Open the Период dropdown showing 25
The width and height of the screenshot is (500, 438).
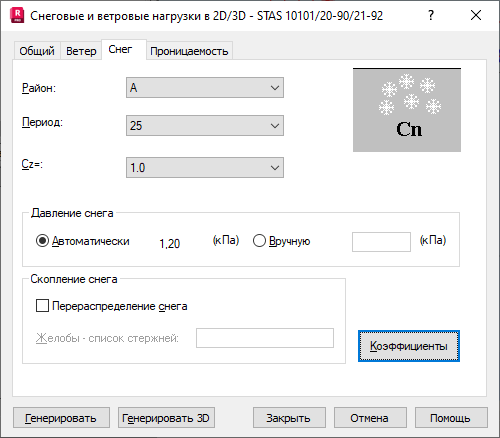(205, 126)
